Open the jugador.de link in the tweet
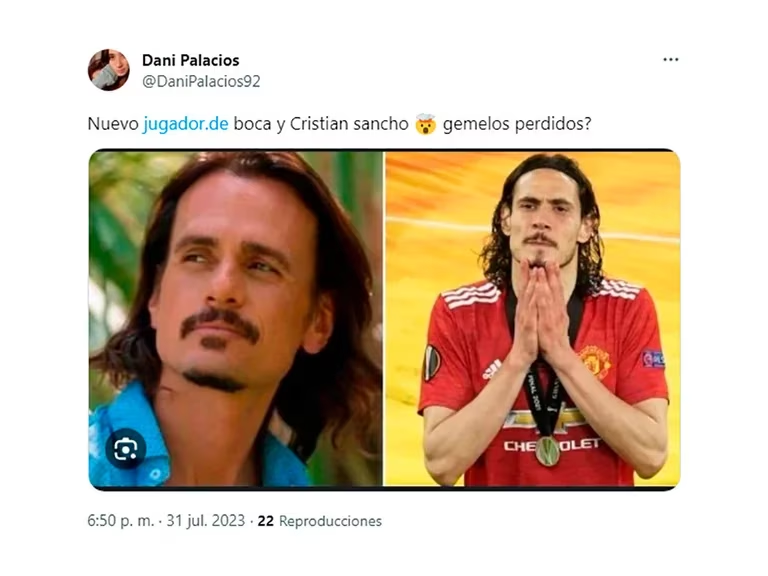The height and width of the screenshot is (576, 768). click(186, 124)
